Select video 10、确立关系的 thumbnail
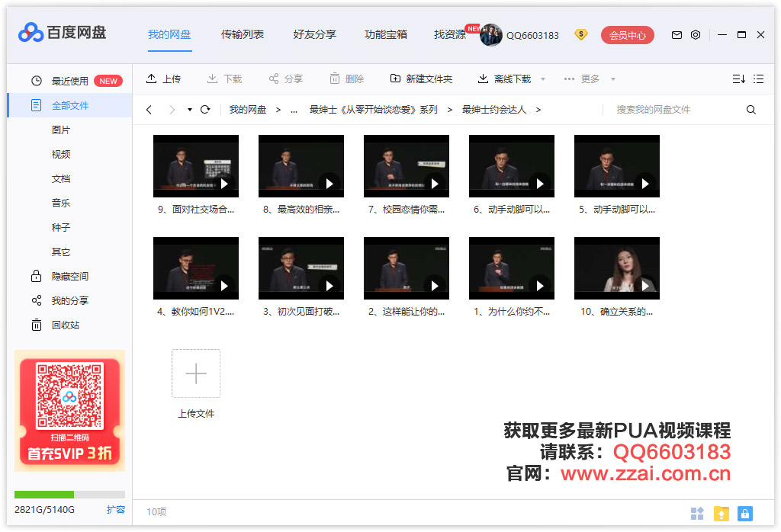The height and width of the screenshot is (532, 781). 616,268
